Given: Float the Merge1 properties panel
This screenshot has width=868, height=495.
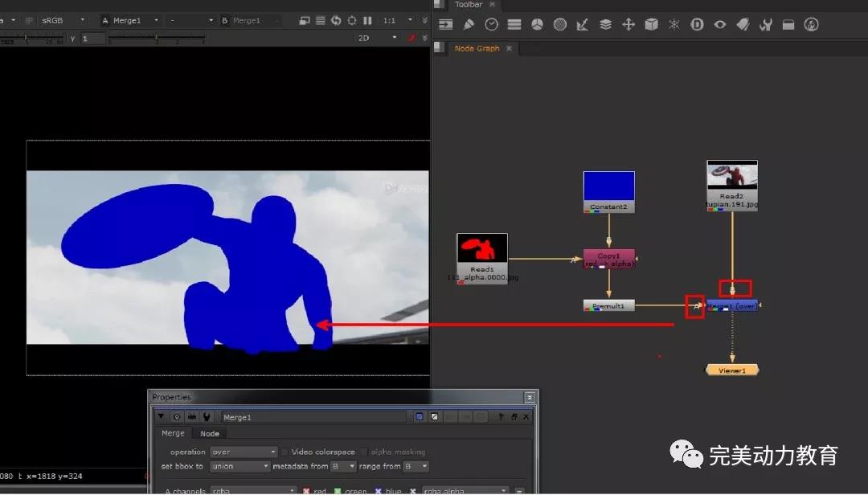Looking at the screenshot, I should [x=514, y=417].
